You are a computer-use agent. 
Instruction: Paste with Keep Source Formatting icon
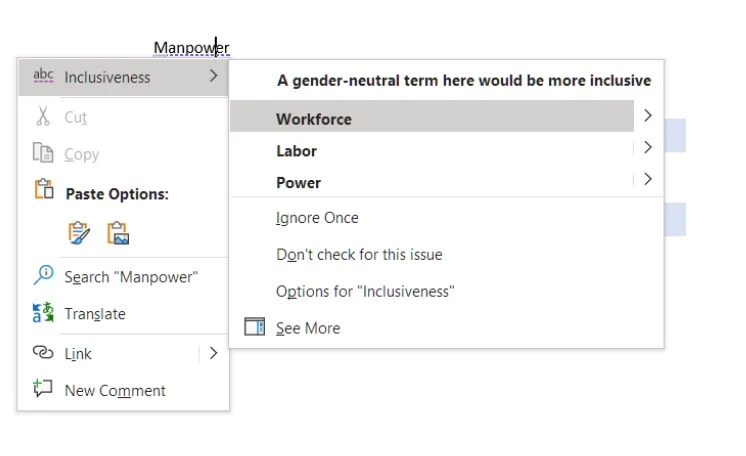click(x=79, y=233)
